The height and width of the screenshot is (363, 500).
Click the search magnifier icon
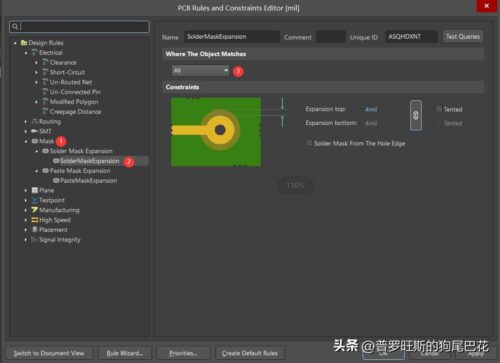point(15,27)
